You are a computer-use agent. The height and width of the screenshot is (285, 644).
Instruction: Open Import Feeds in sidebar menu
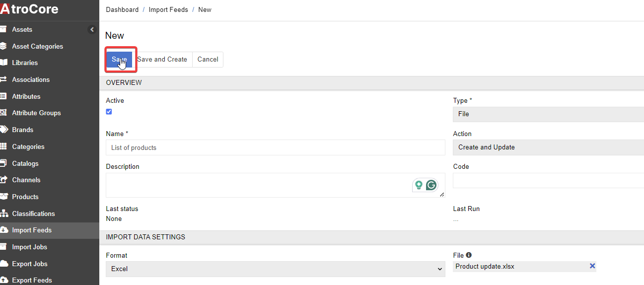pos(32,230)
